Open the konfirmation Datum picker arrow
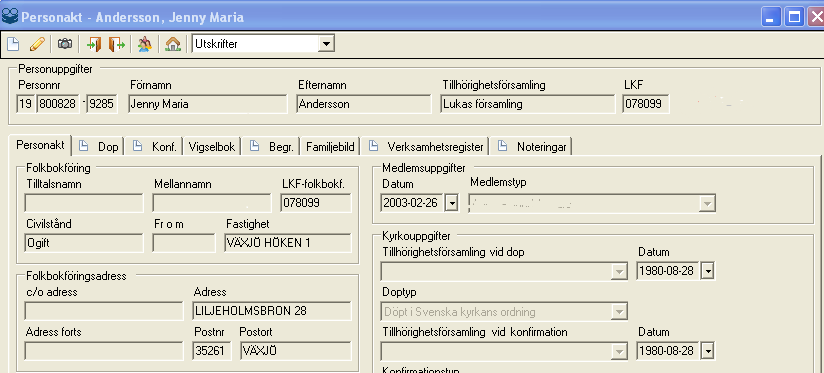 coord(708,351)
